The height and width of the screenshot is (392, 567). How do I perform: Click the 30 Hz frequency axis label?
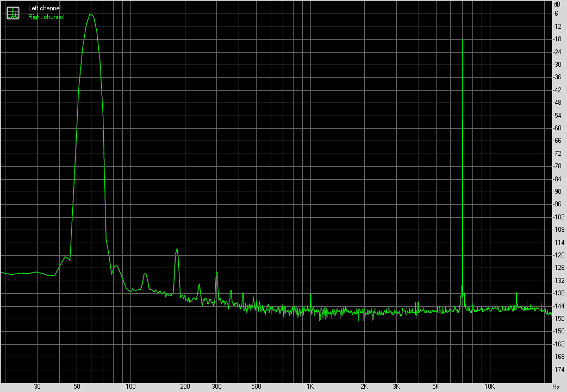click(x=38, y=387)
